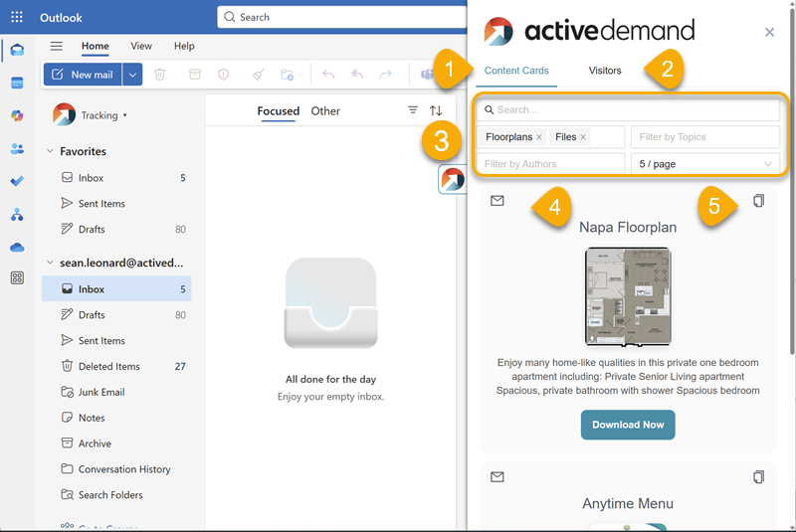Switch to the Home ribbon tab

point(95,46)
